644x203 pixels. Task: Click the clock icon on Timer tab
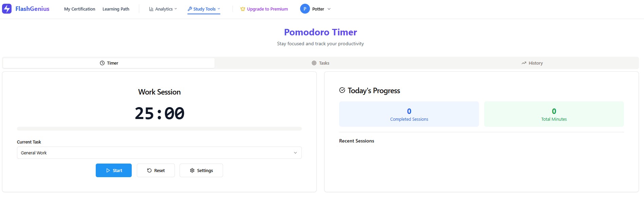(102, 63)
